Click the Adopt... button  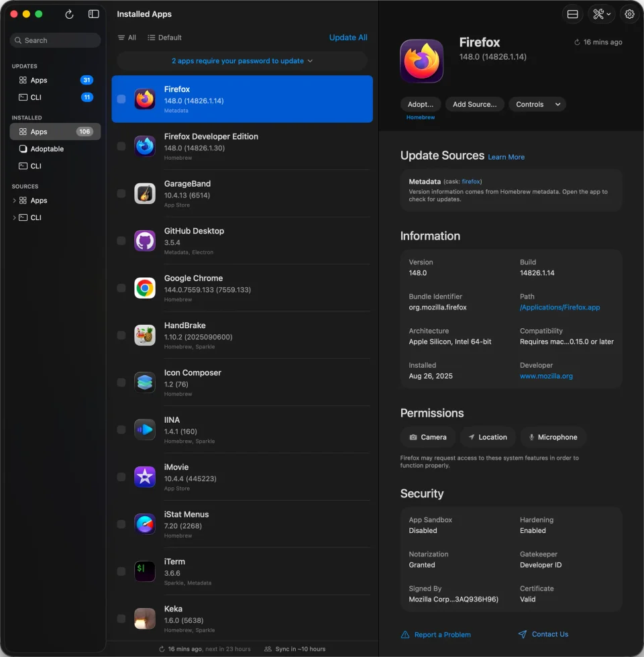coord(421,104)
